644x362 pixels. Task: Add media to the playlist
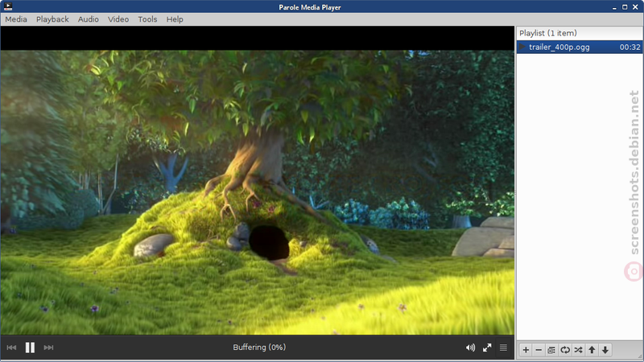tap(526, 350)
